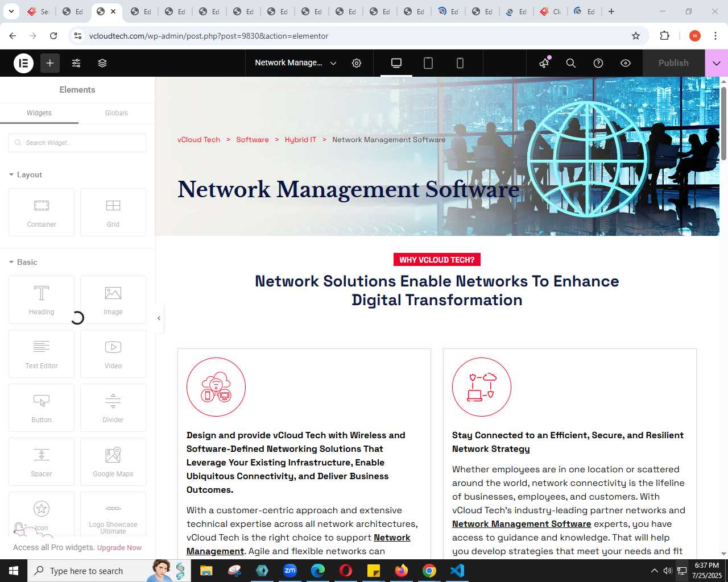Click the address bar URL
The height and width of the screenshot is (582, 728).
pyautogui.click(x=209, y=36)
